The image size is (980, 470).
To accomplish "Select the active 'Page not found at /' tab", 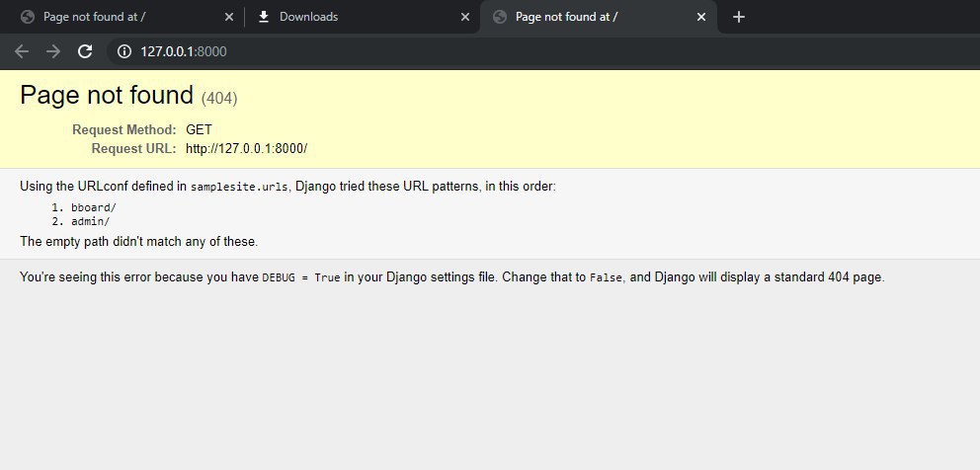I will (x=599, y=17).
